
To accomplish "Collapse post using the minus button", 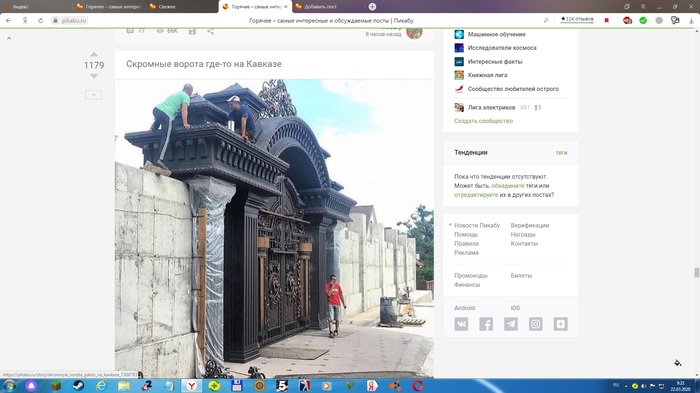I will pos(93,95).
